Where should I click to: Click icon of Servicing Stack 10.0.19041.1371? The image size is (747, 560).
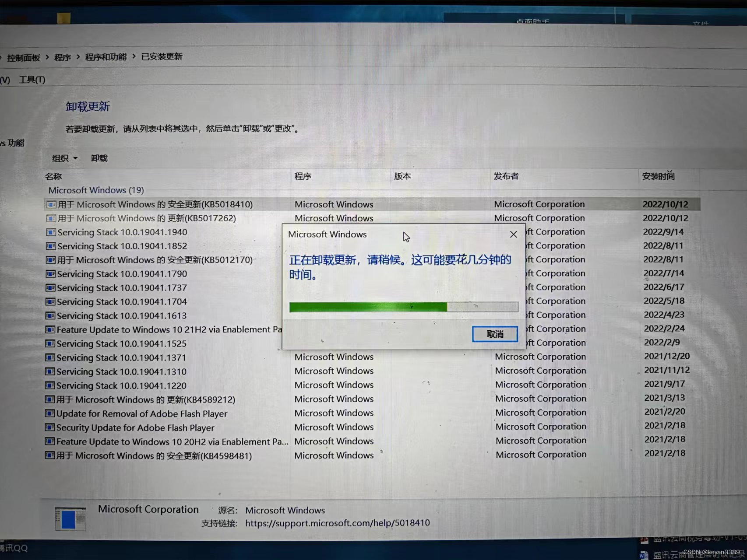point(50,357)
